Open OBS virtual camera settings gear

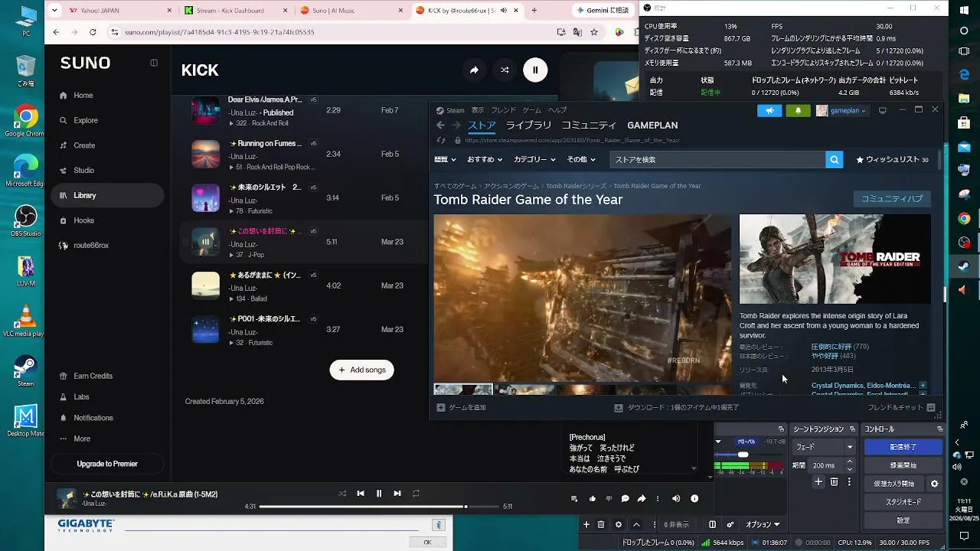pyautogui.click(x=934, y=484)
